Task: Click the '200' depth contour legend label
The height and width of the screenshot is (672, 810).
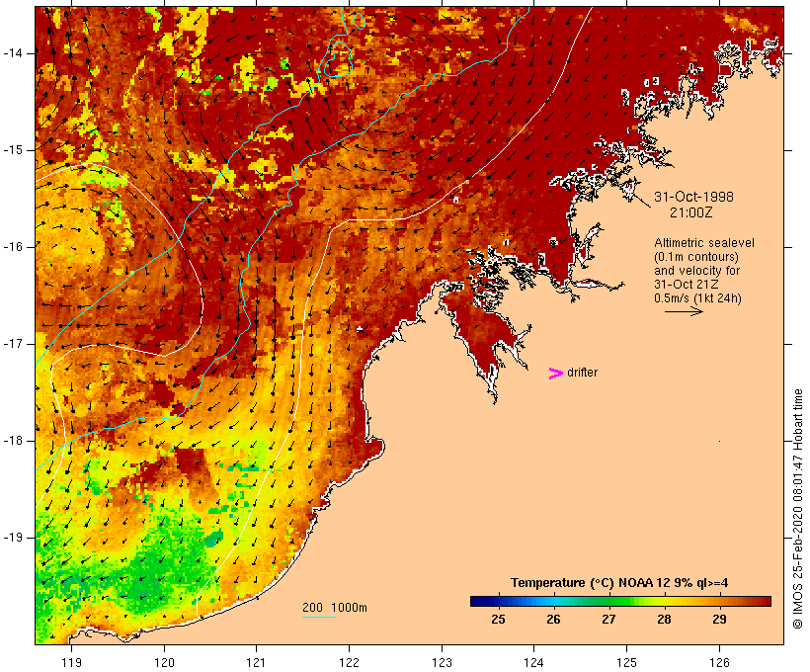Action: (x=312, y=608)
